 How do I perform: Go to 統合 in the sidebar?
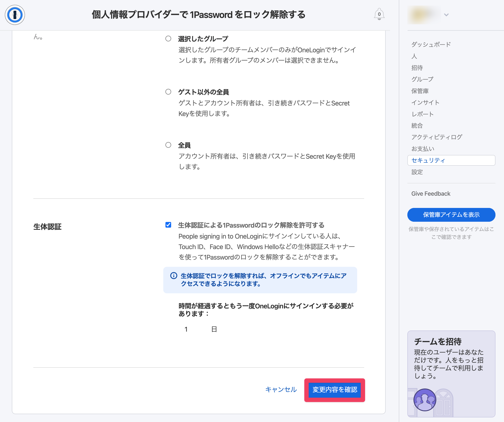coord(417,125)
